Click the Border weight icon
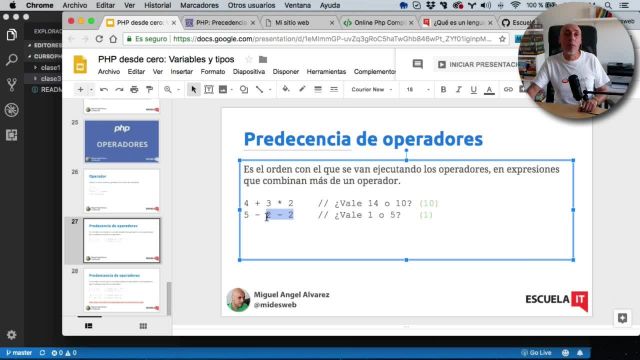The image size is (640, 360). point(318,89)
